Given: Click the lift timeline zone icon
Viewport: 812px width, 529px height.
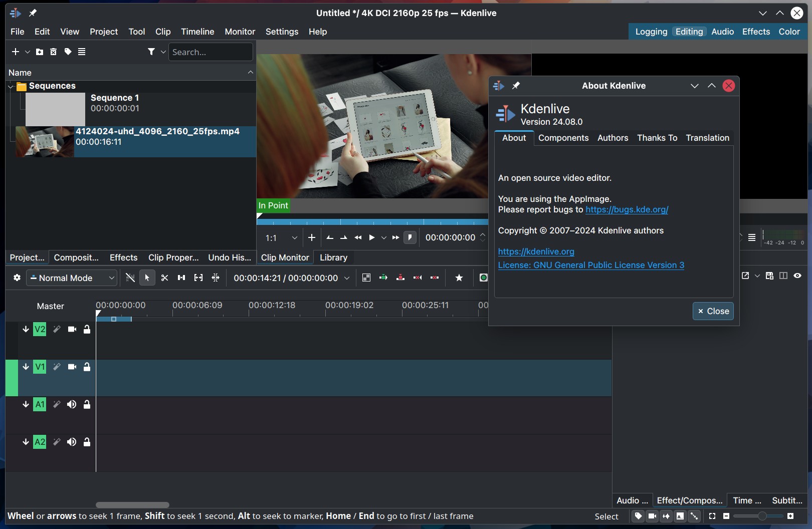Looking at the screenshot, I should click(x=435, y=278).
